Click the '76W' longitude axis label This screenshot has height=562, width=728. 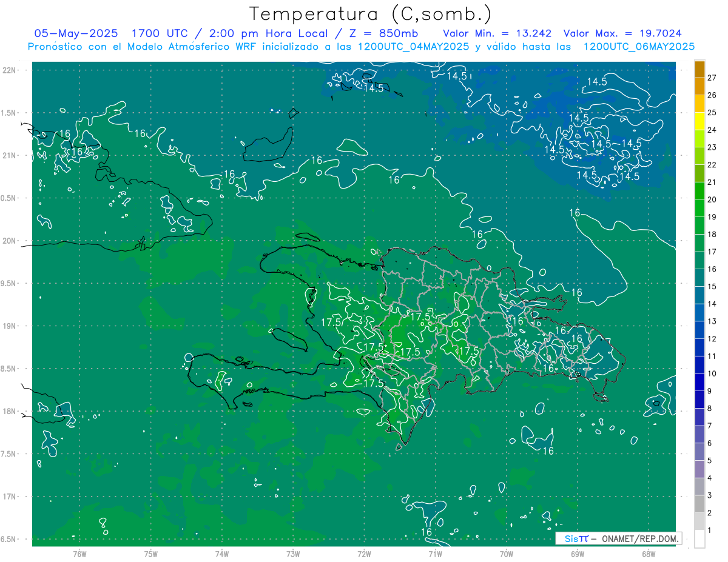(79, 554)
